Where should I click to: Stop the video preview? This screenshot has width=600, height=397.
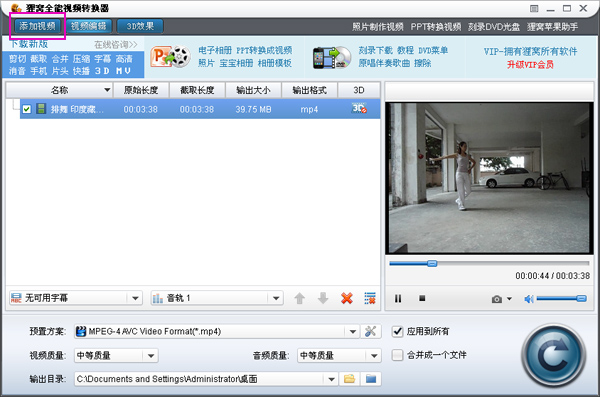coord(422,298)
